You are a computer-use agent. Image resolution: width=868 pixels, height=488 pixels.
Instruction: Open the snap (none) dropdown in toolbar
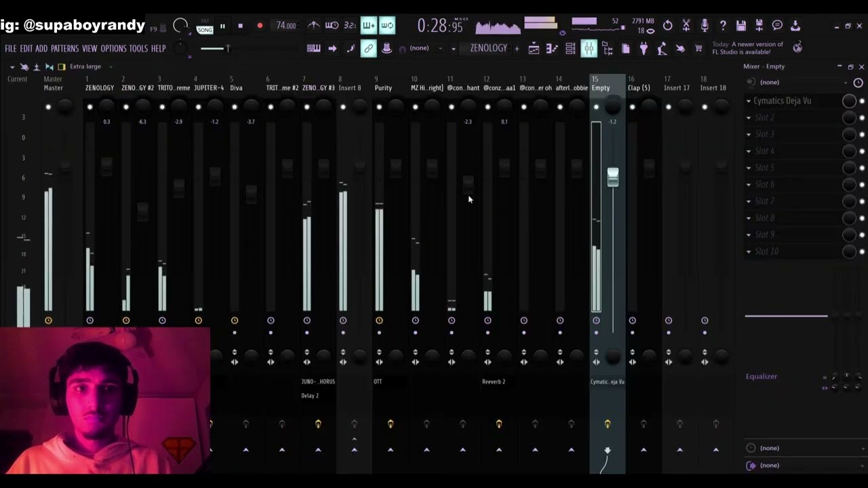425,48
